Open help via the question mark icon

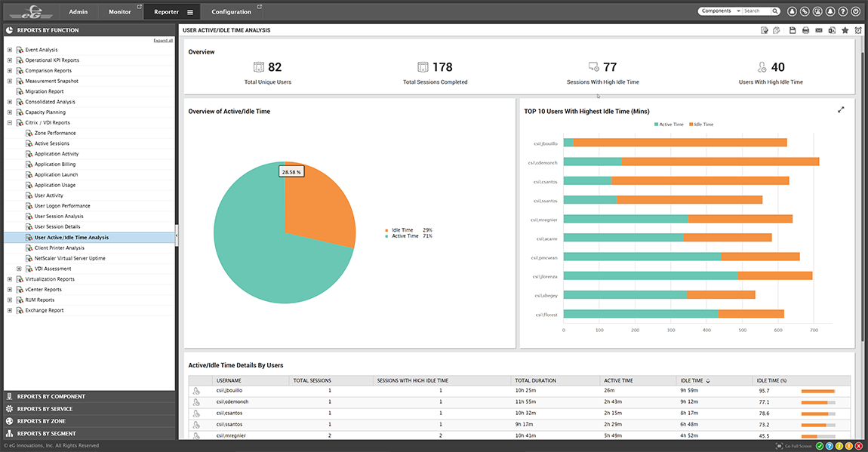(x=842, y=11)
